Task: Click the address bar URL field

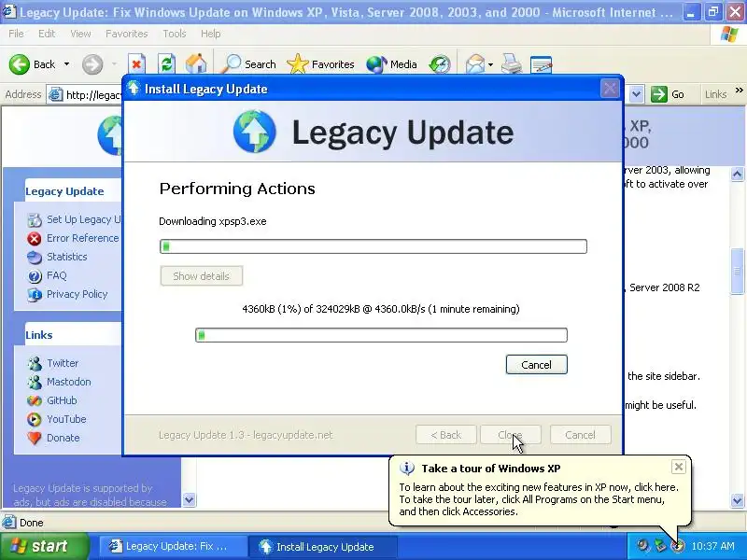Action: [84, 95]
